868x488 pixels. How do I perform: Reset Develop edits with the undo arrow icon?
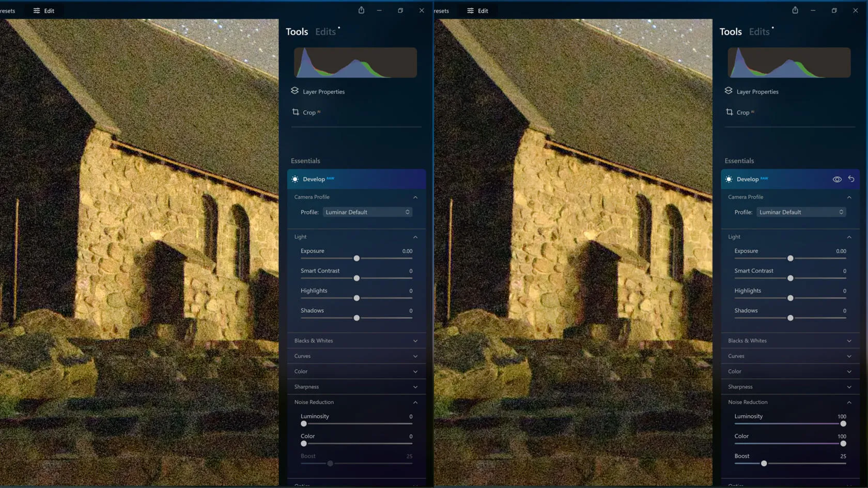(851, 179)
